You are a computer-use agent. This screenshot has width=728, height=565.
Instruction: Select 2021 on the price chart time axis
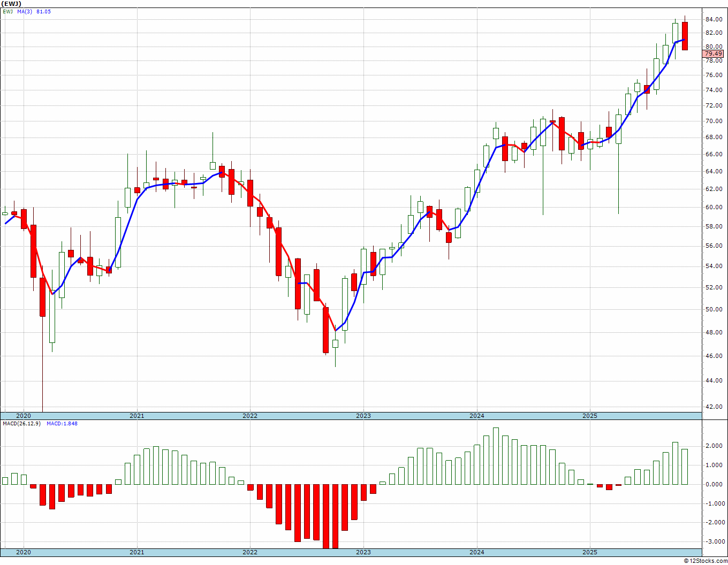(x=136, y=416)
